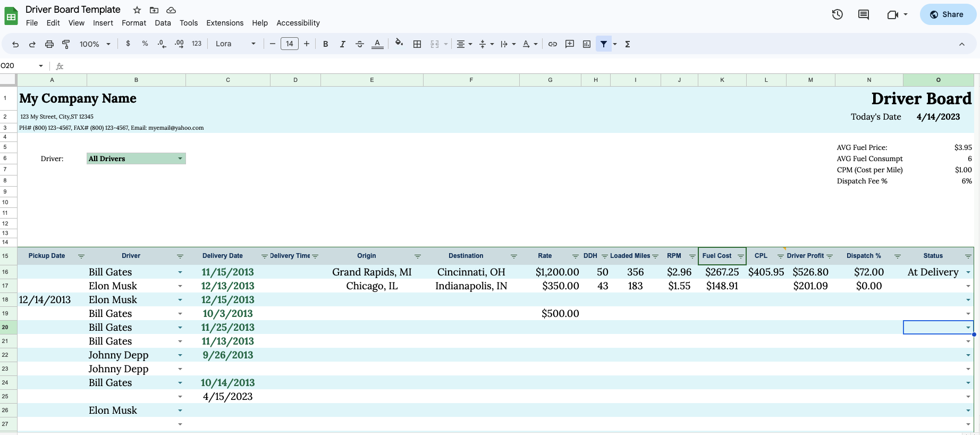Toggle Italic formatting
The width and height of the screenshot is (980, 435).
(343, 44)
